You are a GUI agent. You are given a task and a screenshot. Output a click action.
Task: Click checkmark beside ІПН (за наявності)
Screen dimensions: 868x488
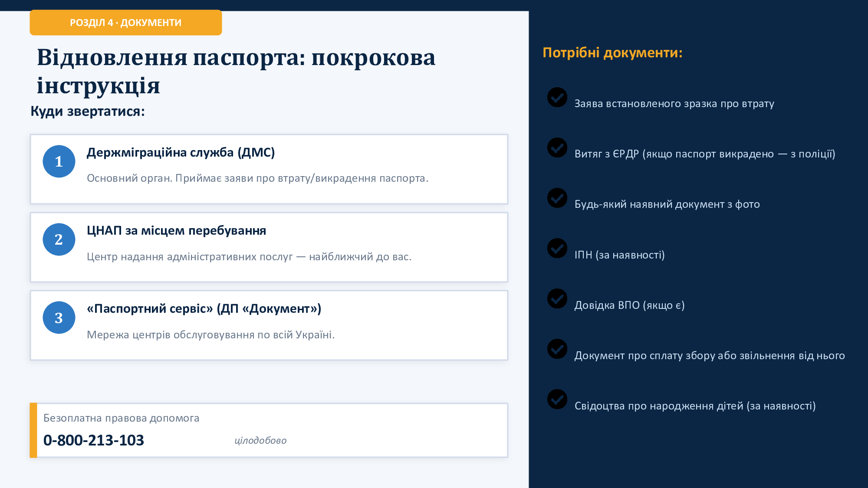(557, 248)
